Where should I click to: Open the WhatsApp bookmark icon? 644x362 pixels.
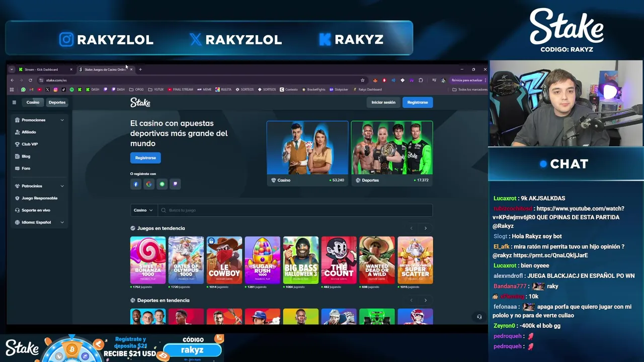pos(23,89)
